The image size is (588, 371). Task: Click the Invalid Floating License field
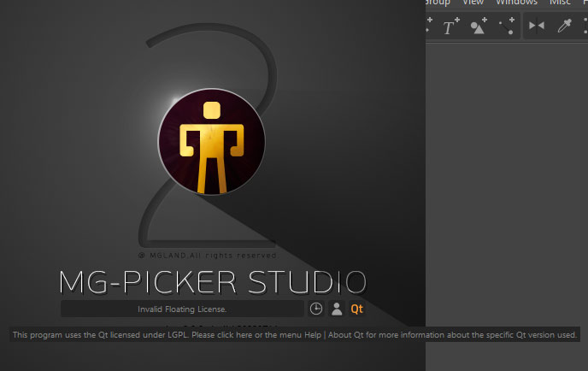pos(182,309)
